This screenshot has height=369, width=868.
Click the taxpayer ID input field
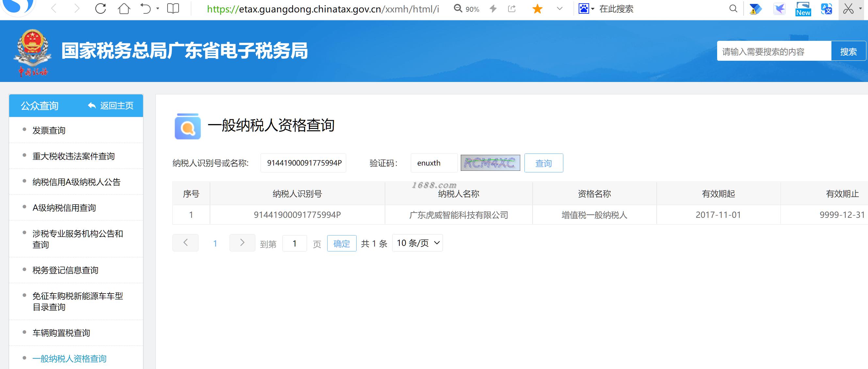tap(303, 163)
